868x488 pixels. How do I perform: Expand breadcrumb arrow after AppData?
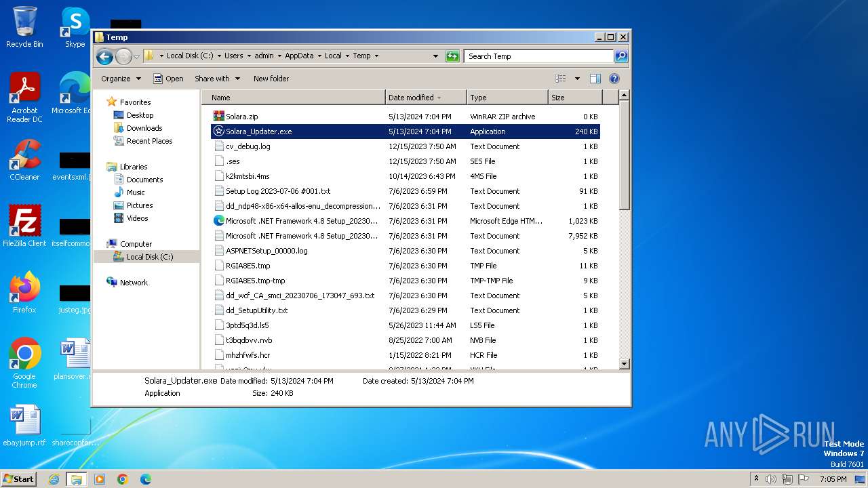click(x=319, y=56)
